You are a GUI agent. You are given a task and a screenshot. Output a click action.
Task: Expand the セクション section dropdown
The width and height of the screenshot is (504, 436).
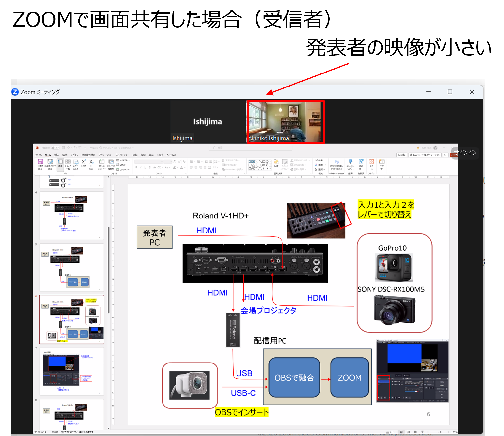(123, 169)
